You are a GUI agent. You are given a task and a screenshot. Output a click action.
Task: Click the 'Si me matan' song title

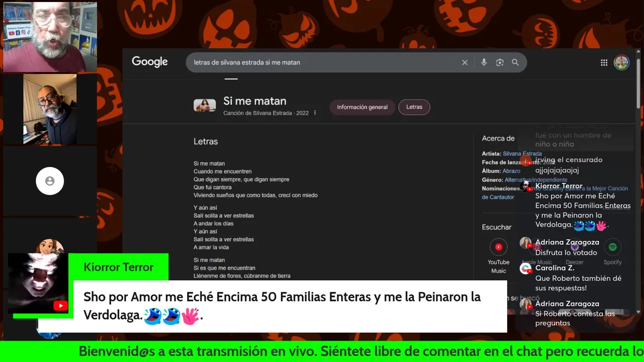(x=255, y=101)
